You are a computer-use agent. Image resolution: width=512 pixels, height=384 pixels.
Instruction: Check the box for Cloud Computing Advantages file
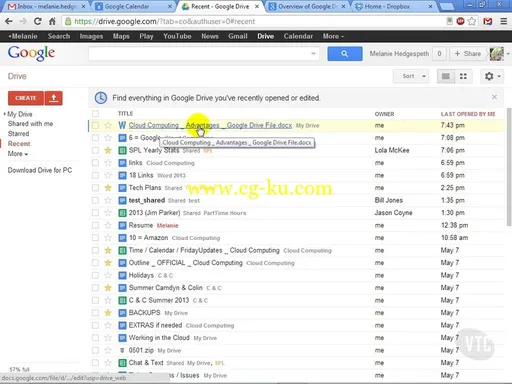(x=95, y=125)
